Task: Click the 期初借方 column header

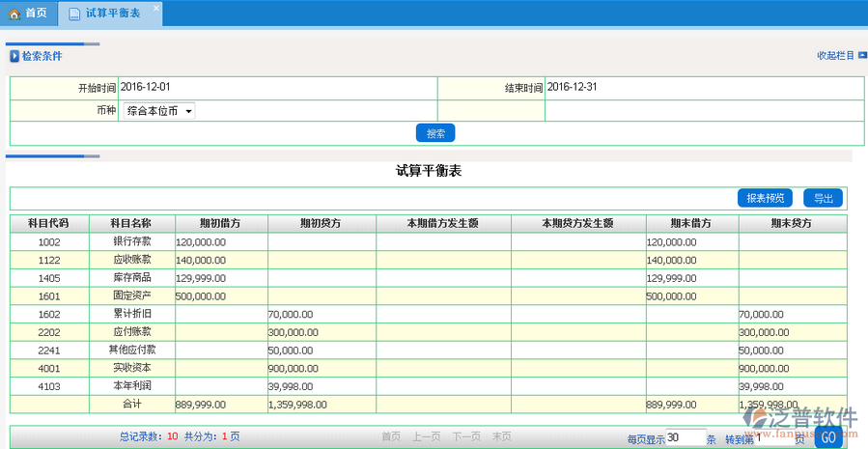Action: [220, 223]
